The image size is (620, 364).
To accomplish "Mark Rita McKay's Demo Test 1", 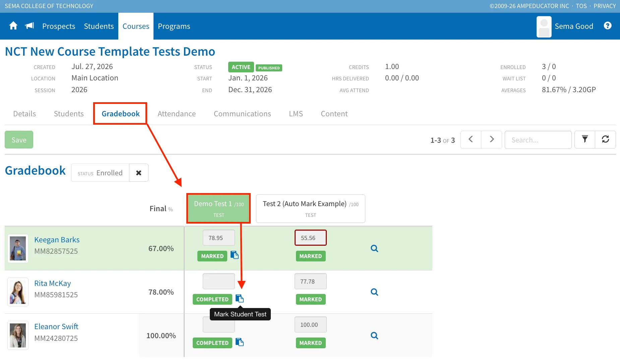I will (x=240, y=298).
